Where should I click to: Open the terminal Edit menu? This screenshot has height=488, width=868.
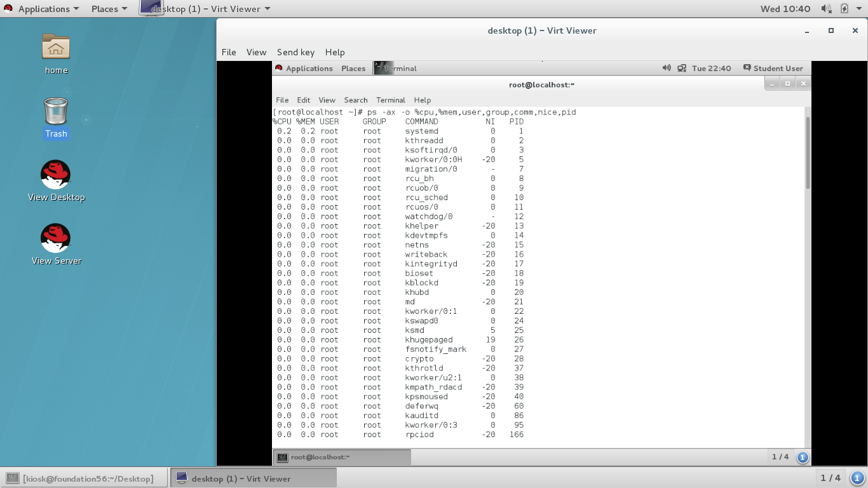304,100
